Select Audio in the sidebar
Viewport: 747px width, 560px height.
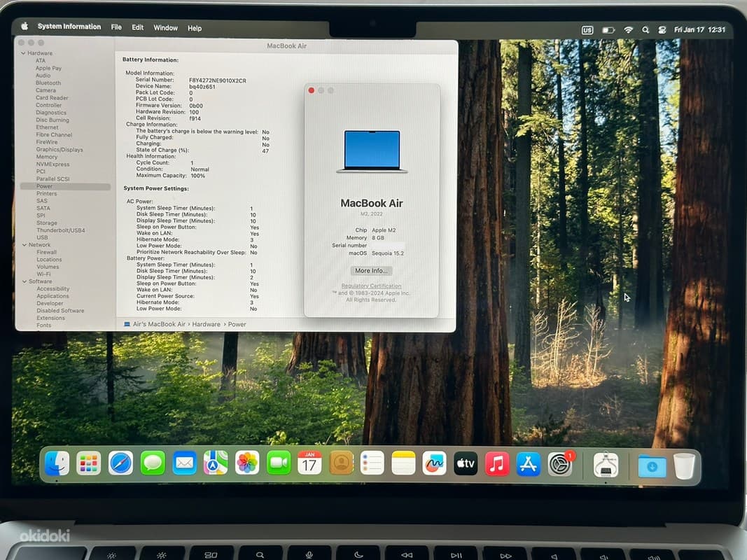pos(43,76)
